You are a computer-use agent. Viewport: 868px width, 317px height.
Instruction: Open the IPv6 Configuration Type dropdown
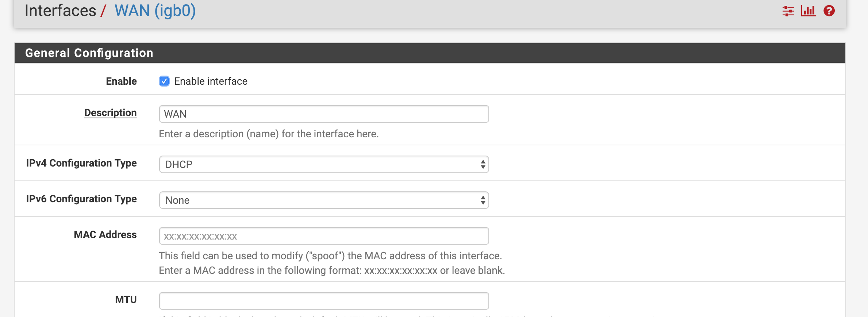[x=324, y=200]
